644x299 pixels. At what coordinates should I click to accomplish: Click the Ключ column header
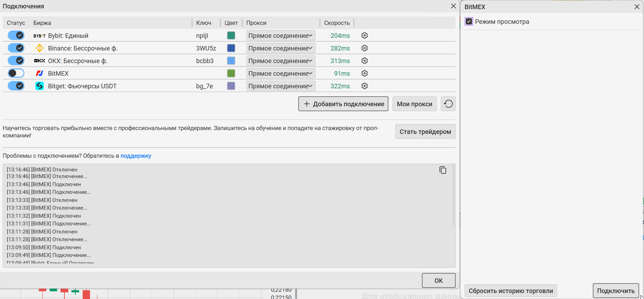pos(203,23)
